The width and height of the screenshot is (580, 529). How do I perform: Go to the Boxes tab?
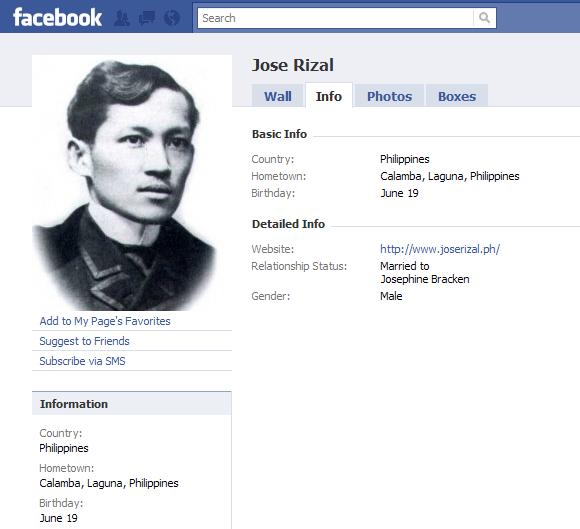pos(457,96)
